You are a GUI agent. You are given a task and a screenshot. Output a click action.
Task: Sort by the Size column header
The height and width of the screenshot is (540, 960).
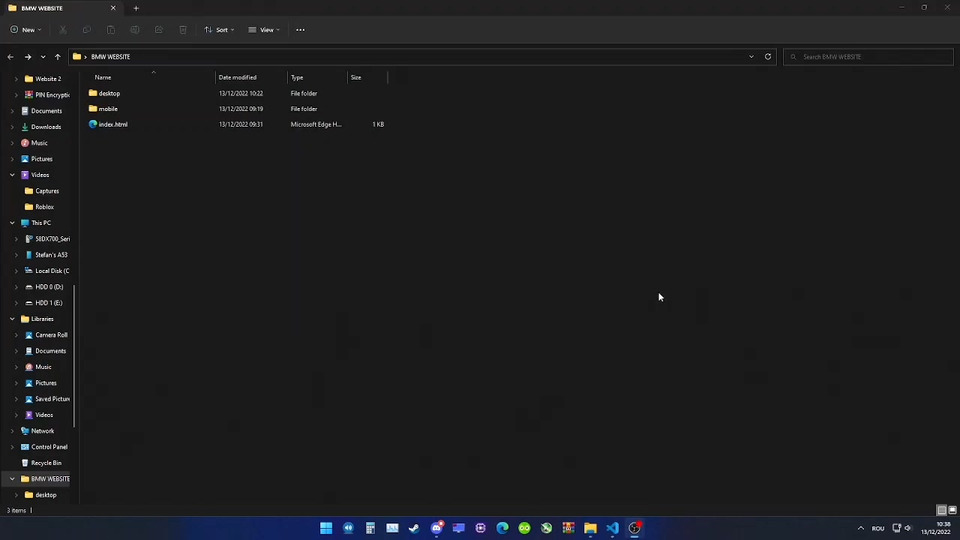point(356,78)
